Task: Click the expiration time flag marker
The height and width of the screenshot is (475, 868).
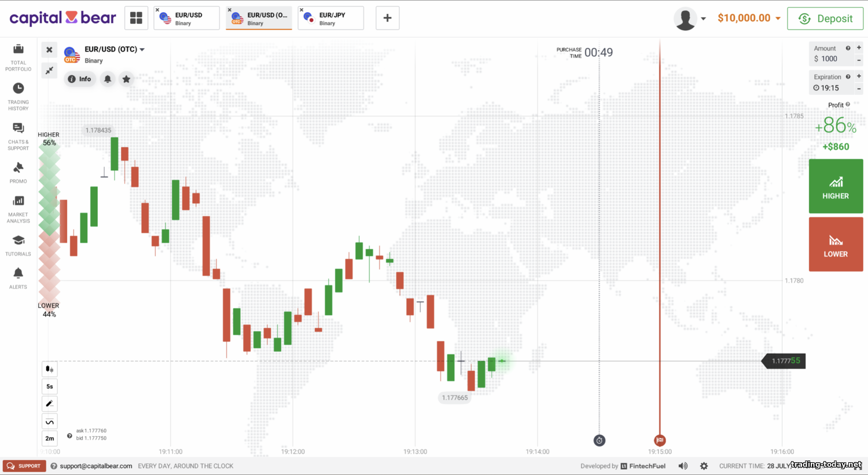Action: pyautogui.click(x=660, y=440)
